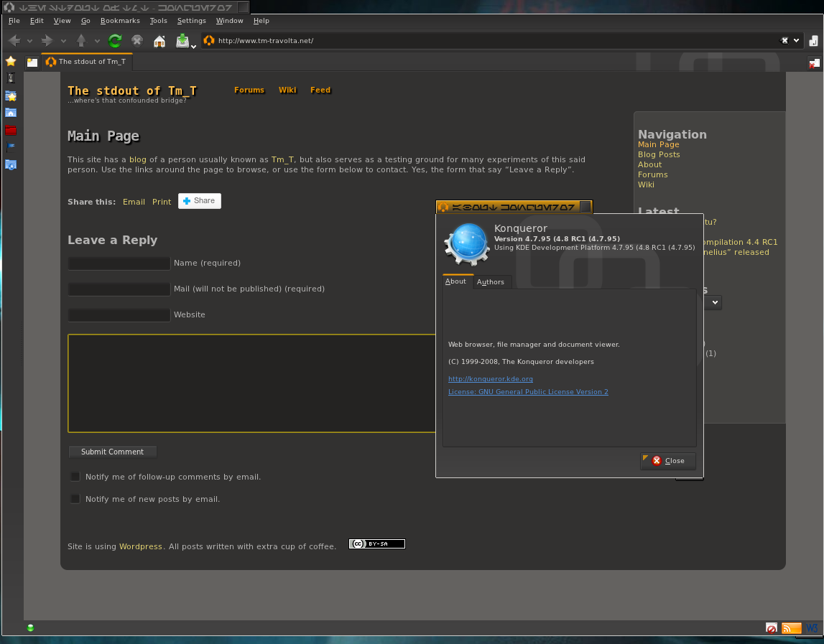Open the red folder sidebar icon

(x=11, y=130)
